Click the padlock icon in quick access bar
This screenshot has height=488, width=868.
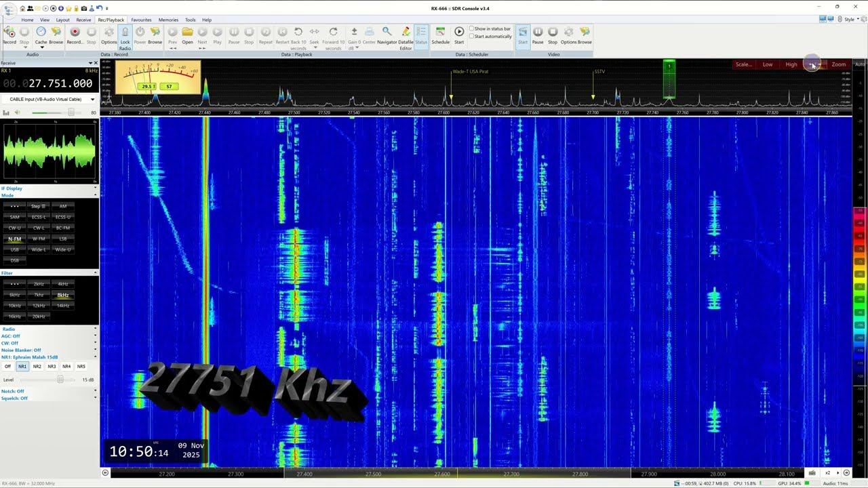click(x=76, y=8)
